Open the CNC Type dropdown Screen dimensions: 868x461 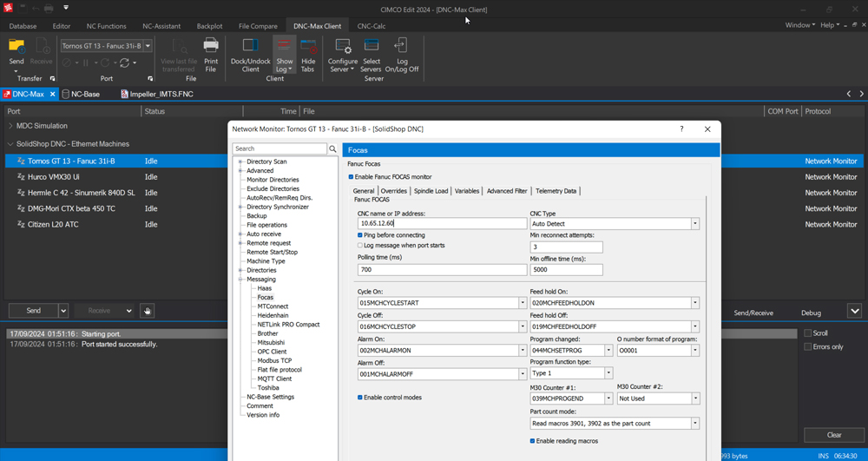(695, 224)
